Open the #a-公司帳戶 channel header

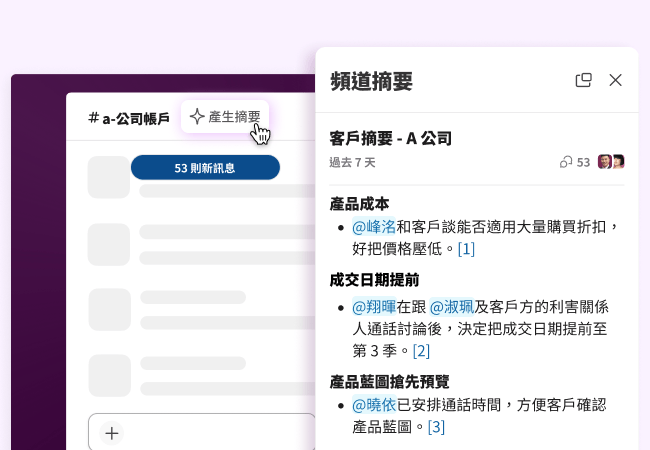pos(129,118)
